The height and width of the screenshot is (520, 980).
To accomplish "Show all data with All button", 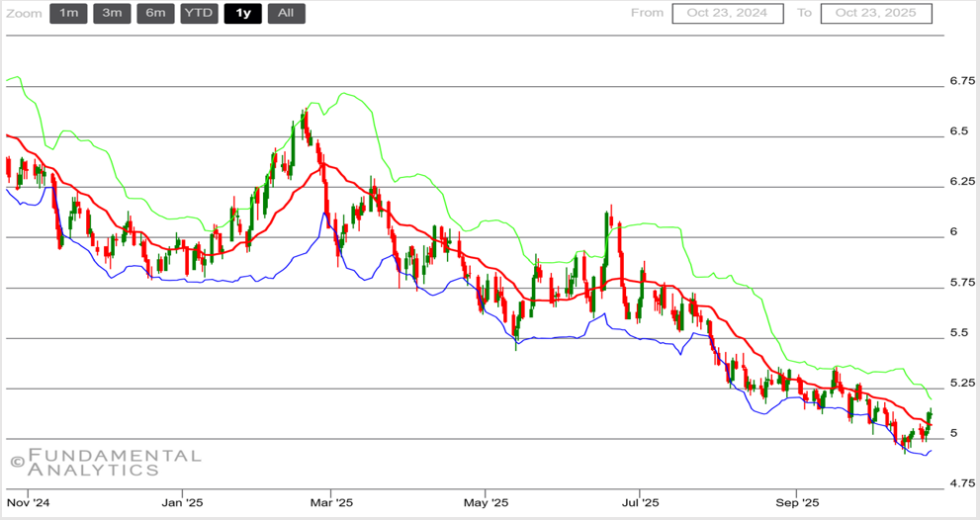I will coord(286,13).
